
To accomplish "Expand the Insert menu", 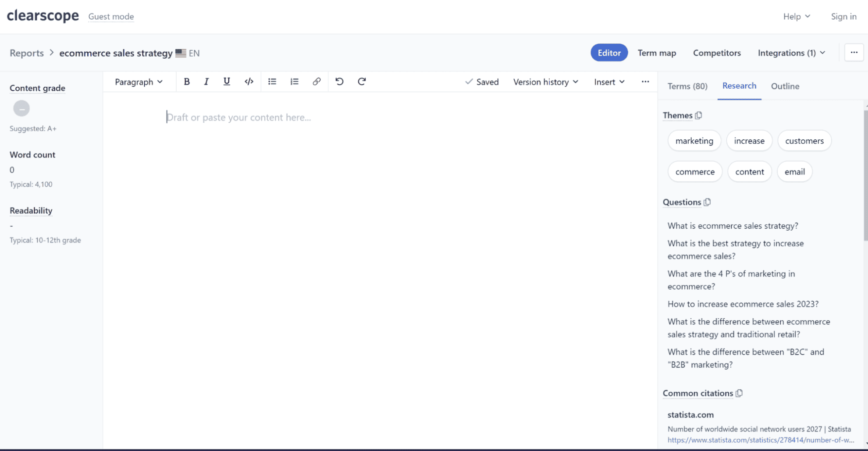I will tap(609, 82).
